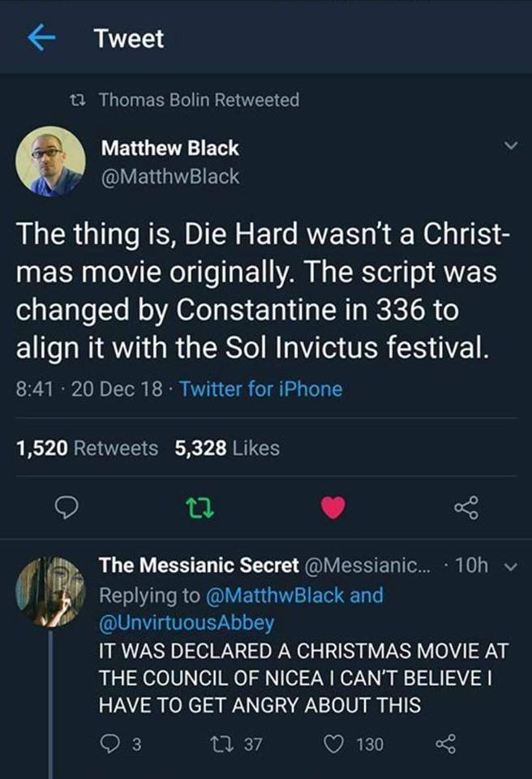This screenshot has width=532, height=779.
Task: Go back using the arrow icon
Action: coord(41,38)
